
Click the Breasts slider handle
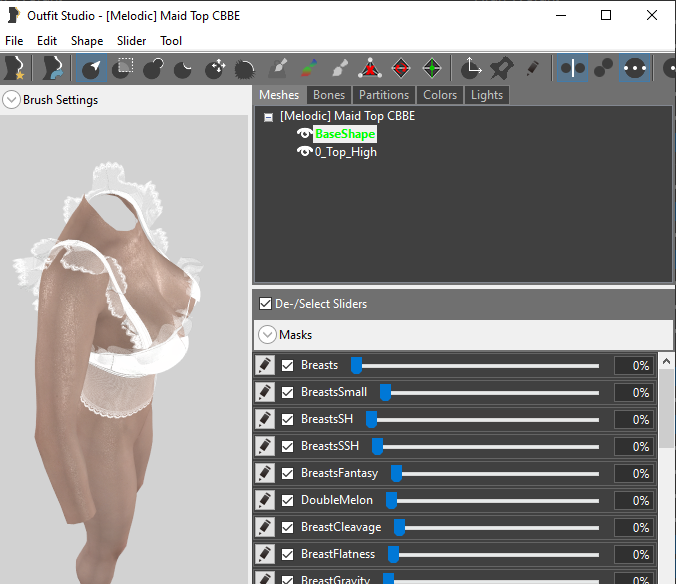356,365
